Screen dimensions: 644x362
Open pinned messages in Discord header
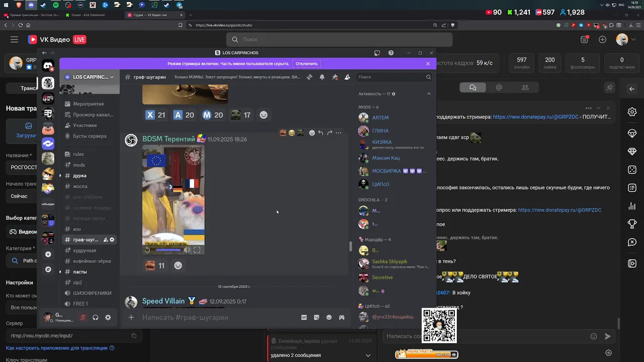point(335,77)
